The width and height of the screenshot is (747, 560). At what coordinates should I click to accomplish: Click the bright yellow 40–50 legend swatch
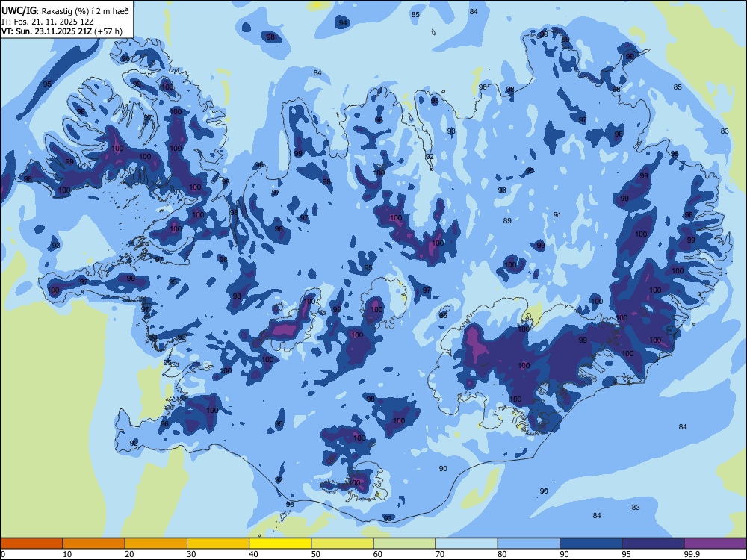click(280, 544)
